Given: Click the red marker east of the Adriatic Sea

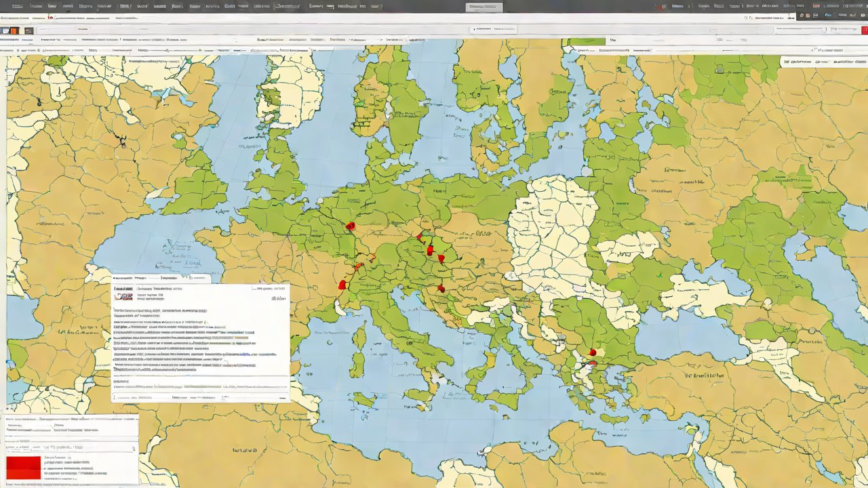Looking at the screenshot, I should click(x=441, y=289).
